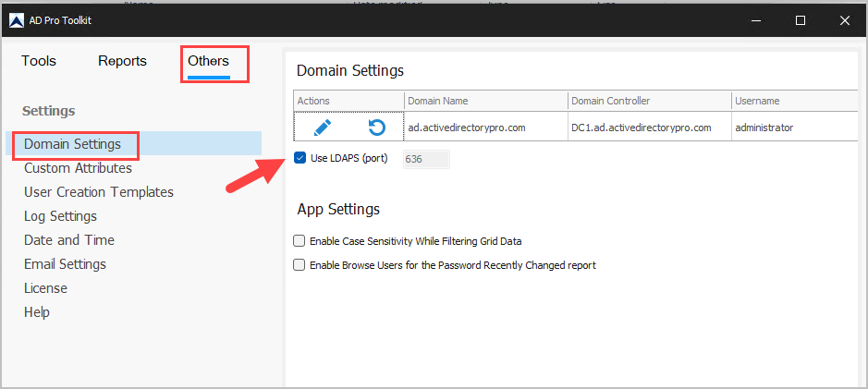Click the Actions column header
Viewport: 868px width, 389px height.
click(x=349, y=101)
